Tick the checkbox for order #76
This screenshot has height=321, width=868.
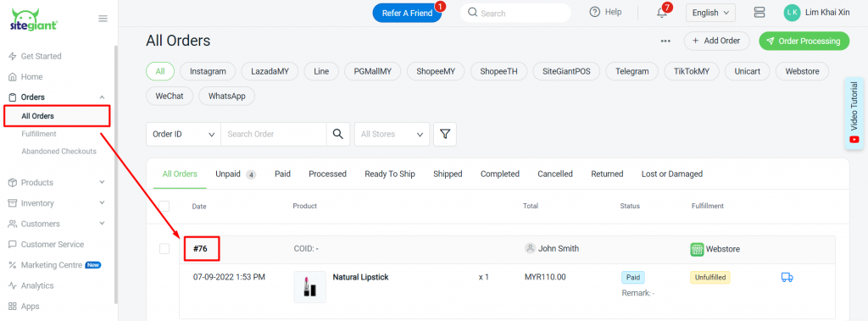click(x=164, y=249)
